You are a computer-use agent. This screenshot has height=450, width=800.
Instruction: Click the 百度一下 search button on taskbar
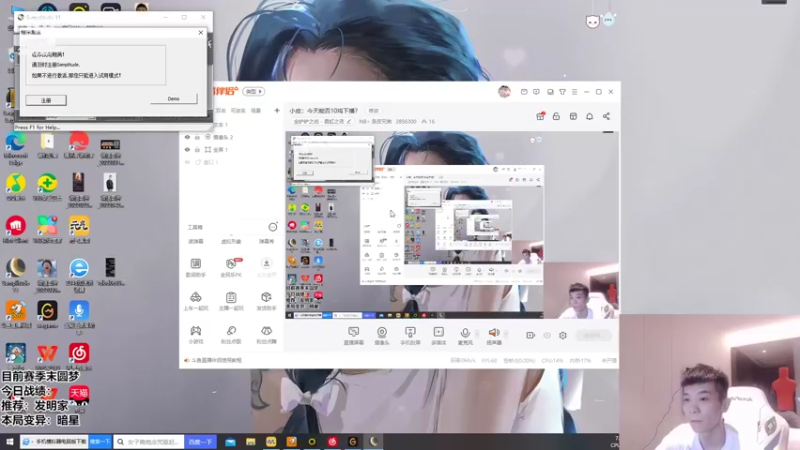coord(200,442)
